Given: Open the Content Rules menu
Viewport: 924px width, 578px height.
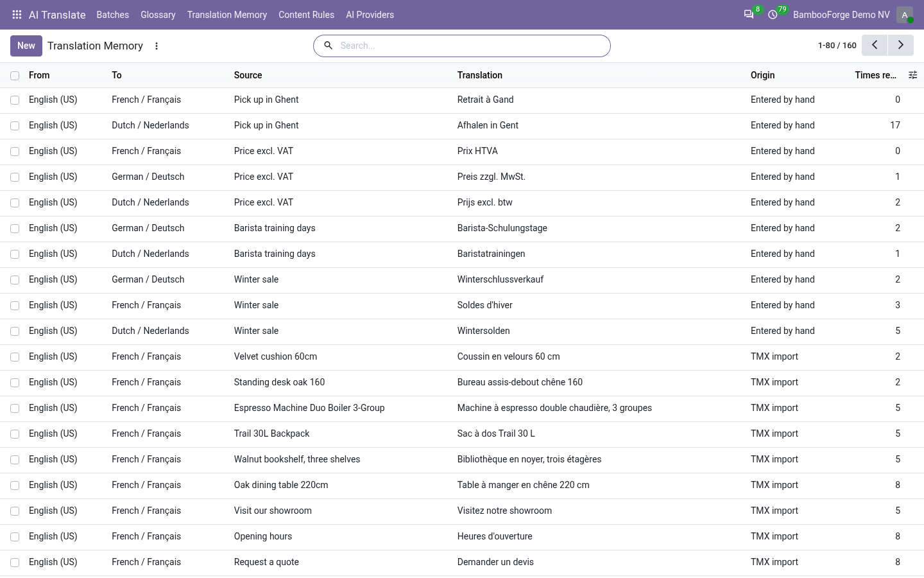Looking at the screenshot, I should 306,15.
